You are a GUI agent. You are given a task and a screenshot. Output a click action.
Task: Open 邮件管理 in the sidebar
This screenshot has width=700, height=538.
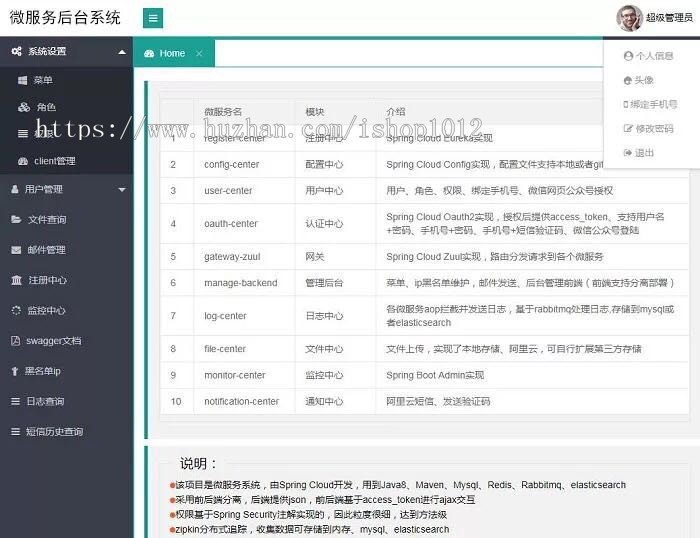pyautogui.click(x=46, y=250)
